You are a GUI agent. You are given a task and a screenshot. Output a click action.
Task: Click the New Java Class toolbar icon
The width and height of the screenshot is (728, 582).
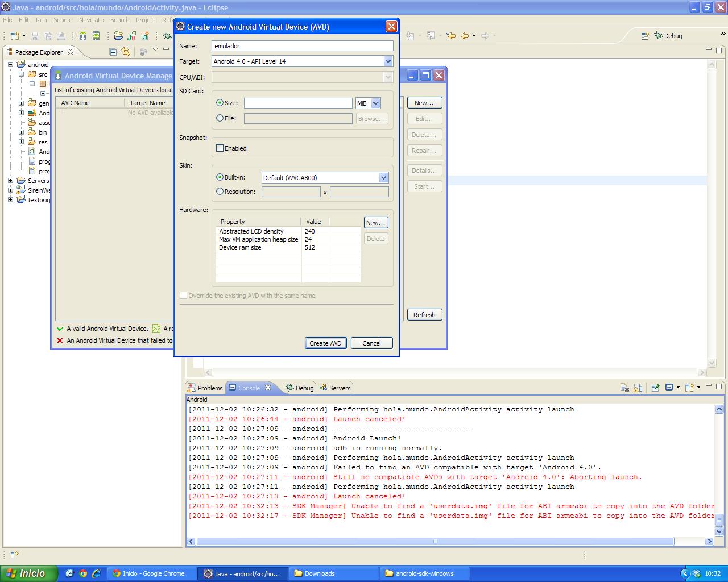pyautogui.click(x=145, y=36)
